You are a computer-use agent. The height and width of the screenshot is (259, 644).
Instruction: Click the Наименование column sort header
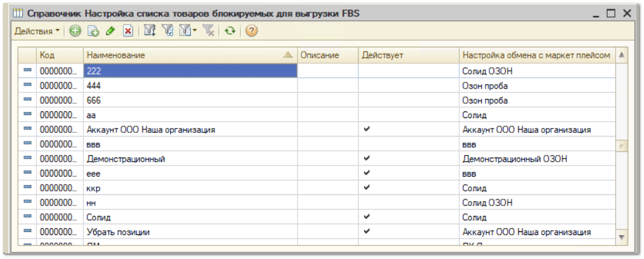(190, 55)
